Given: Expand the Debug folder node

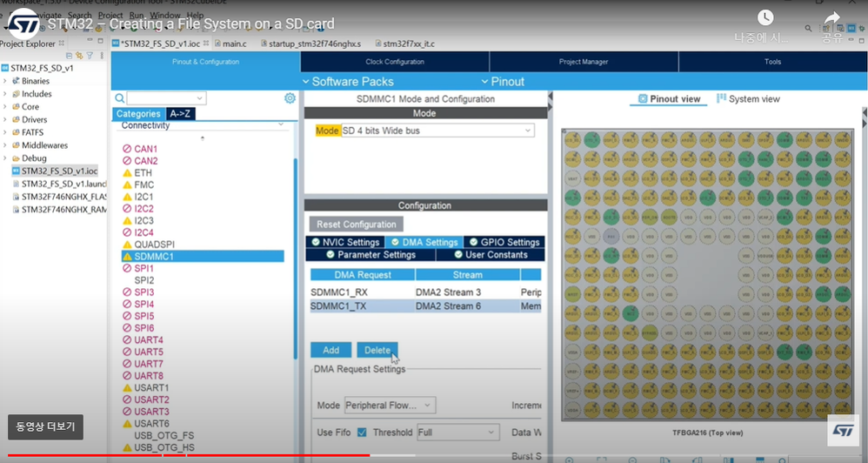Looking at the screenshot, I should [5, 158].
